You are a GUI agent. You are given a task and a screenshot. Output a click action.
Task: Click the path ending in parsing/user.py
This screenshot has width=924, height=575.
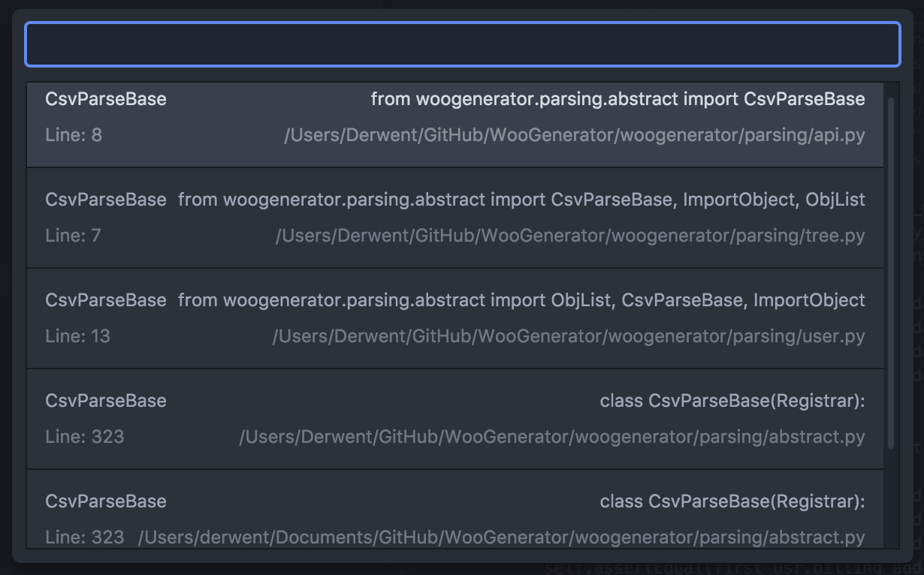(569, 337)
